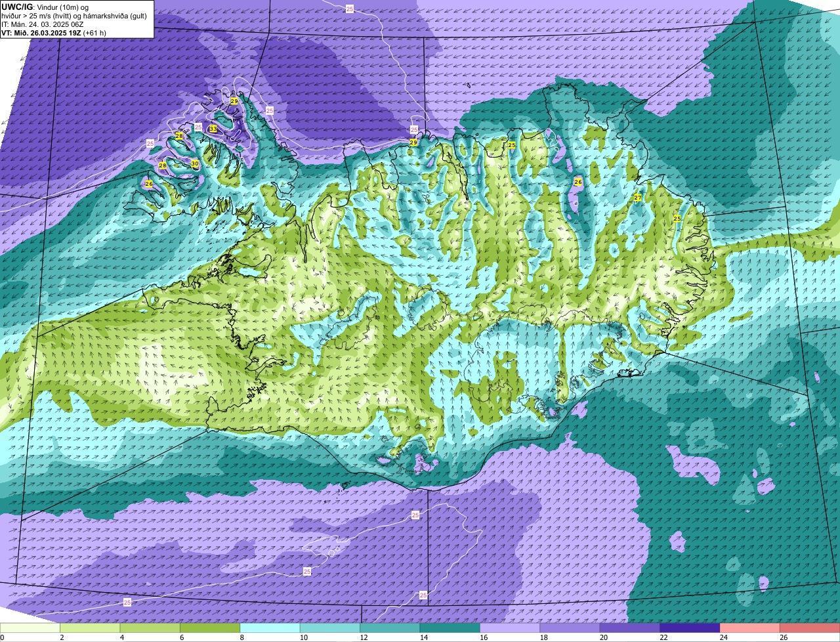Click the legend scale number 22
Viewport: 840px width, 642px height.
663,637
